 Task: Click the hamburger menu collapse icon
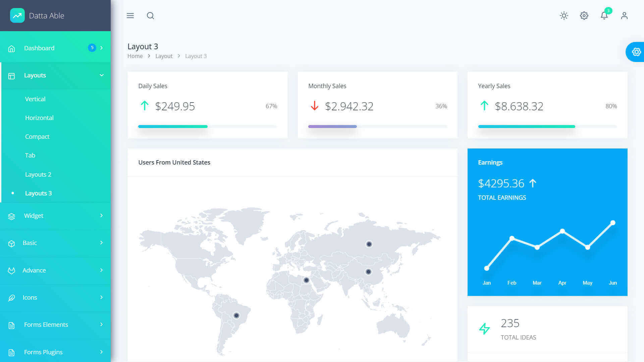pos(130,16)
